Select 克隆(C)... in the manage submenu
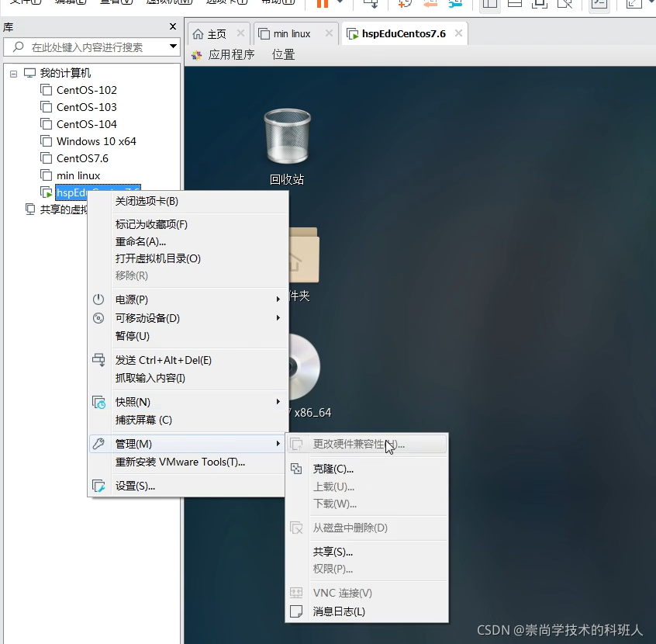The width and height of the screenshot is (656, 644). (x=333, y=469)
